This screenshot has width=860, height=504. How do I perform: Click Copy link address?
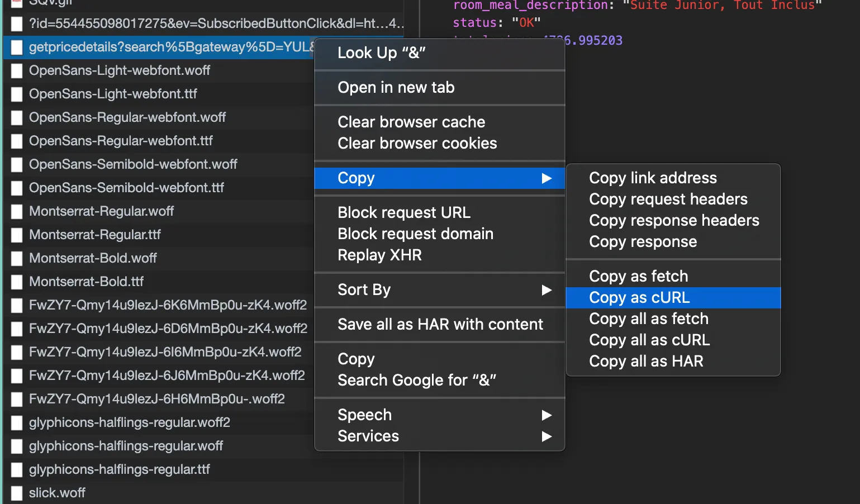(x=673, y=178)
